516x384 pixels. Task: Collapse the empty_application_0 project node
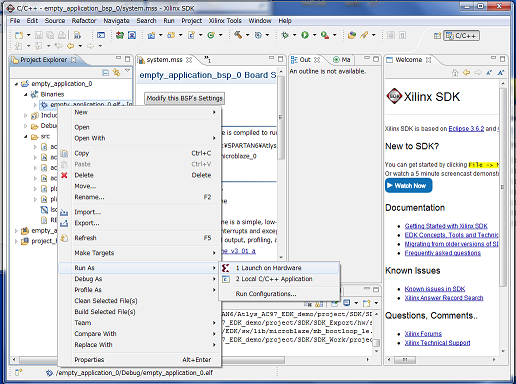[x=16, y=84]
